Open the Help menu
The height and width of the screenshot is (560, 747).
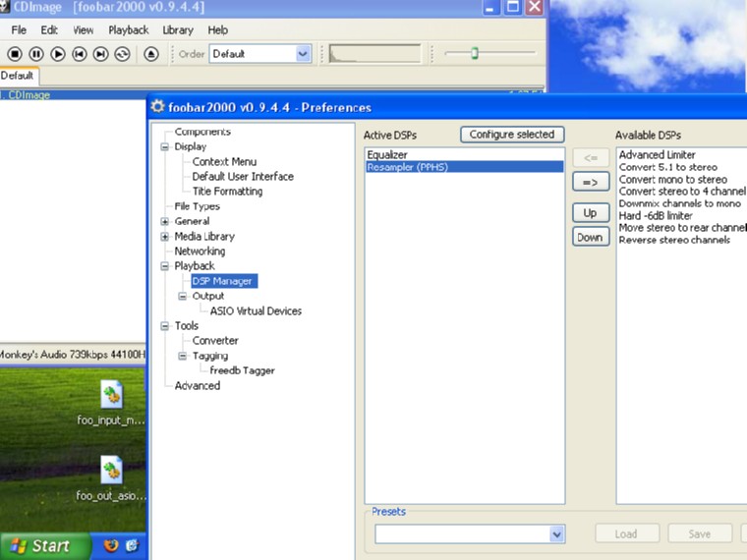(x=218, y=30)
